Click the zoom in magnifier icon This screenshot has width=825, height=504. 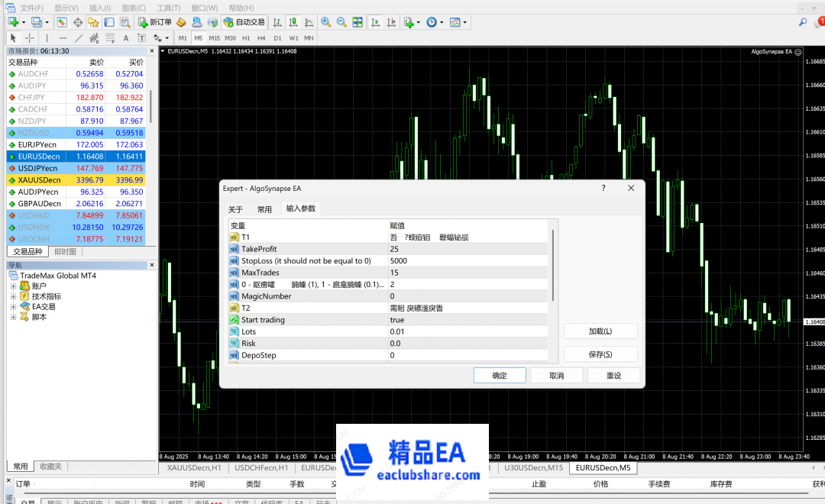tap(326, 22)
